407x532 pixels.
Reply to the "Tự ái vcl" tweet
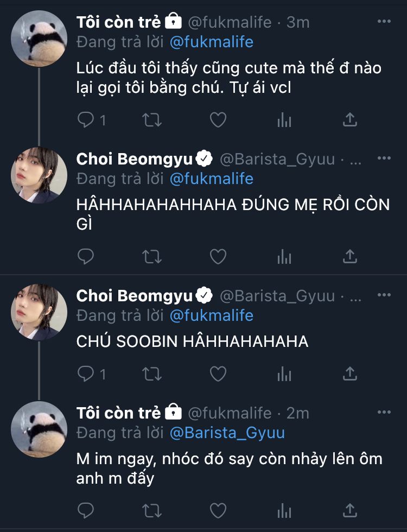tap(86, 120)
